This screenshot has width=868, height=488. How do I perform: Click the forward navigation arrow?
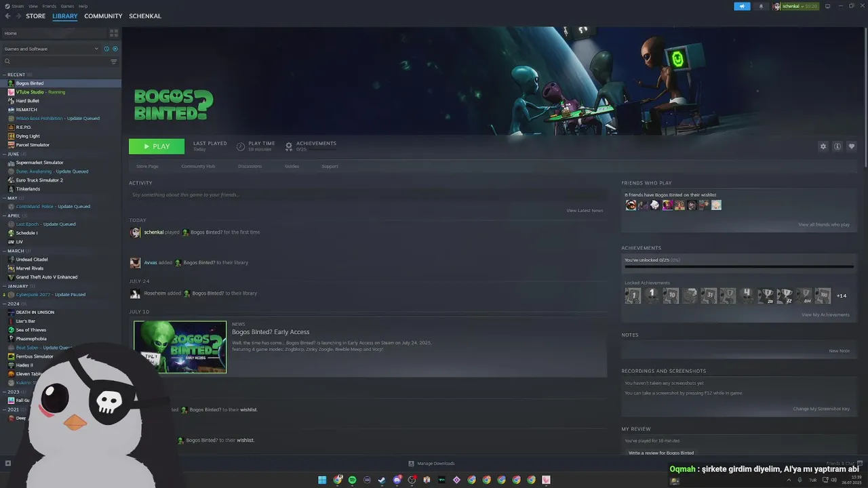point(18,16)
